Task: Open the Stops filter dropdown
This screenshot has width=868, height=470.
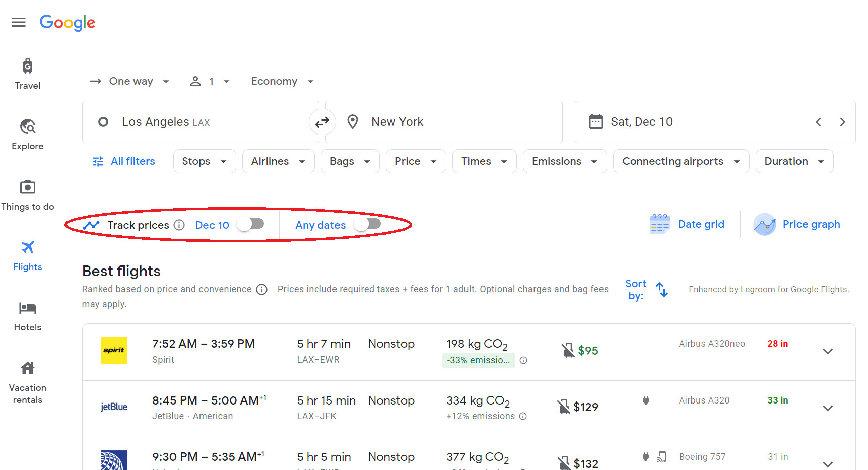Action: pyautogui.click(x=205, y=161)
